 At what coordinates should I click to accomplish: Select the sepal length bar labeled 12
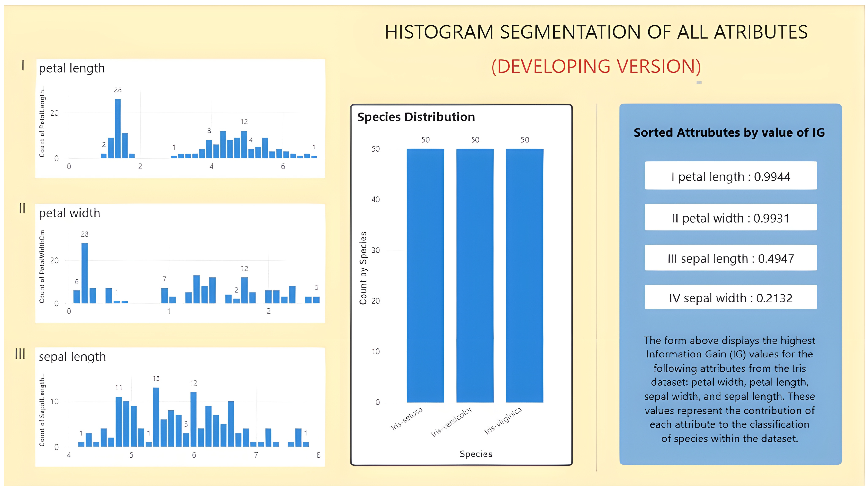pos(193,419)
